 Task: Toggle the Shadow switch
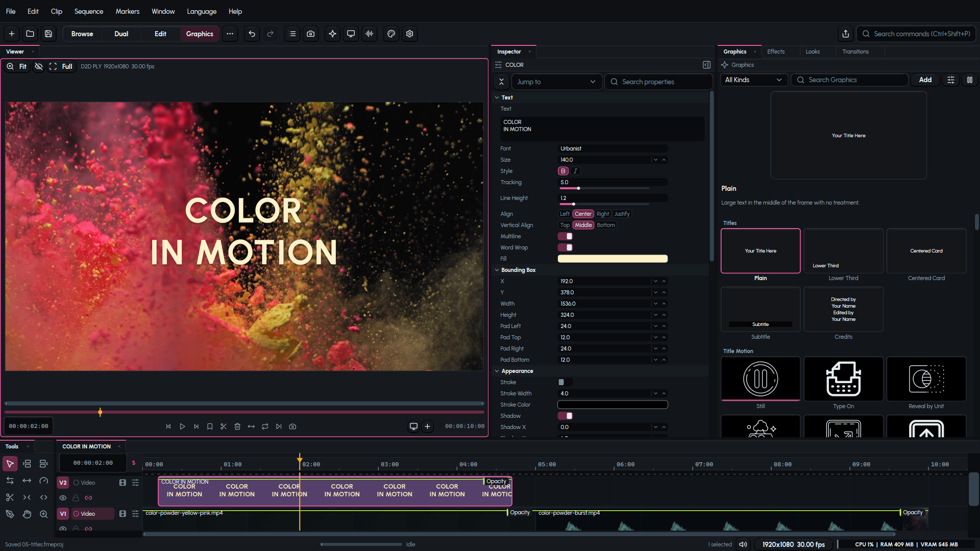pyautogui.click(x=565, y=416)
